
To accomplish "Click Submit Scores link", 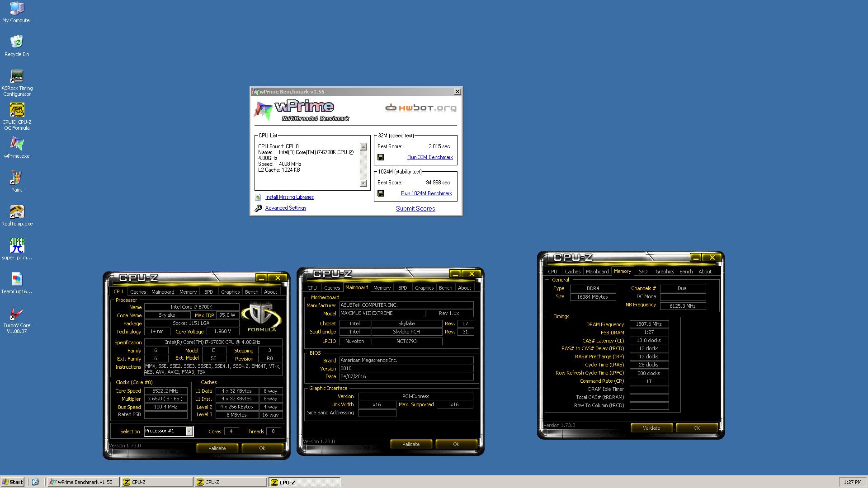I will pyautogui.click(x=415, y=208).
